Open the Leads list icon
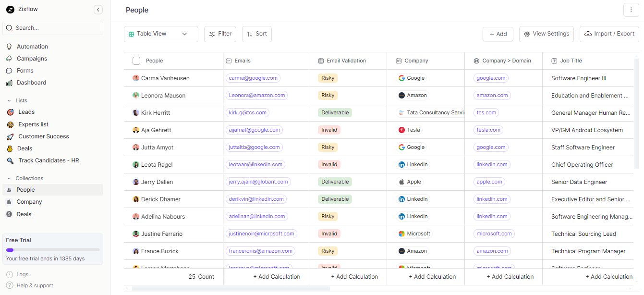 click(x=11, y=111)
